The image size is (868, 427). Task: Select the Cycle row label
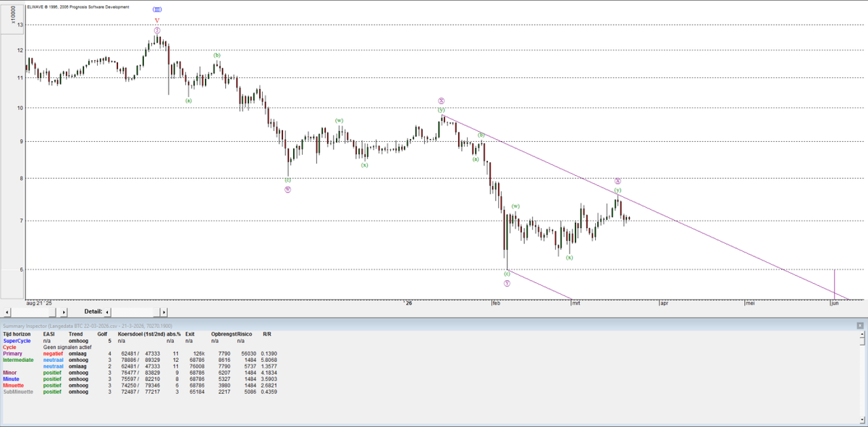(x=10, y=347)
